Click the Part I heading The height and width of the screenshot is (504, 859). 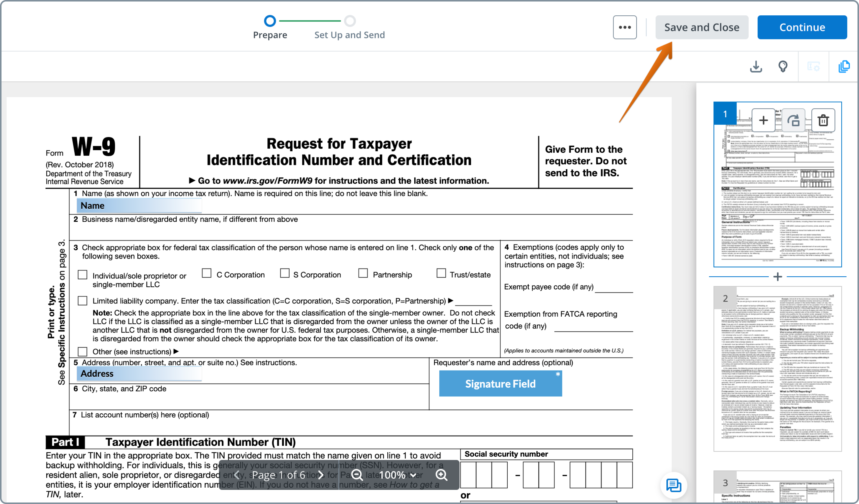pyautogui.click(x=65, y=442)
